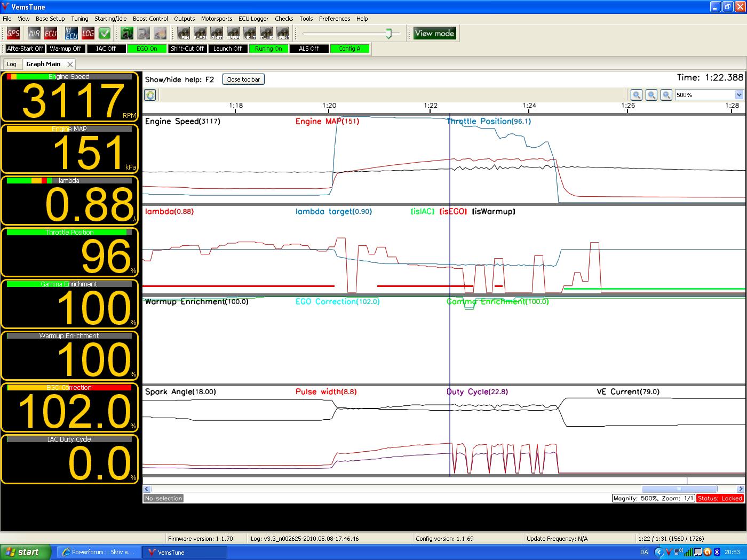Toggle the Shift-Cut Off indicator

coord(187,49)
